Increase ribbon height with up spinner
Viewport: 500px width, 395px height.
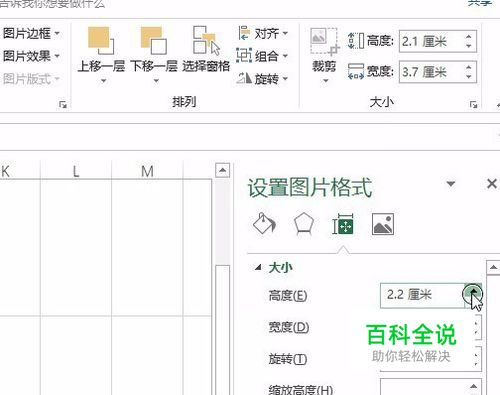pos(469,36)
